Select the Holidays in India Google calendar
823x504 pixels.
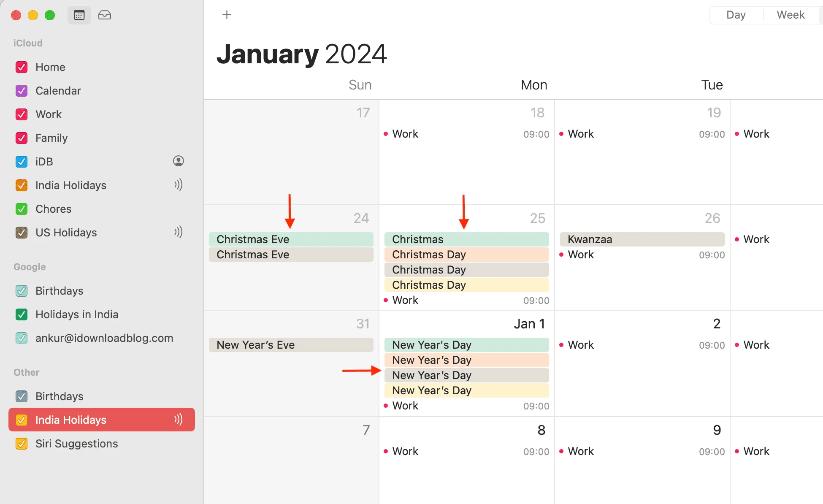[77, 314]
